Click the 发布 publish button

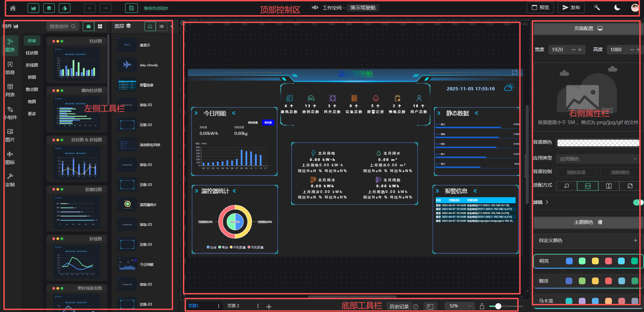click(571, 7)
